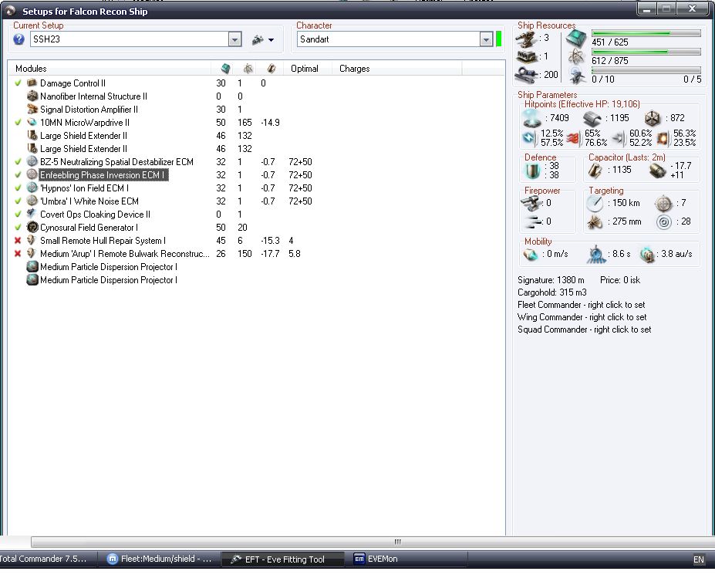
Task: Click Squad Commander - right click to set
Action: [x=584, y=329]
